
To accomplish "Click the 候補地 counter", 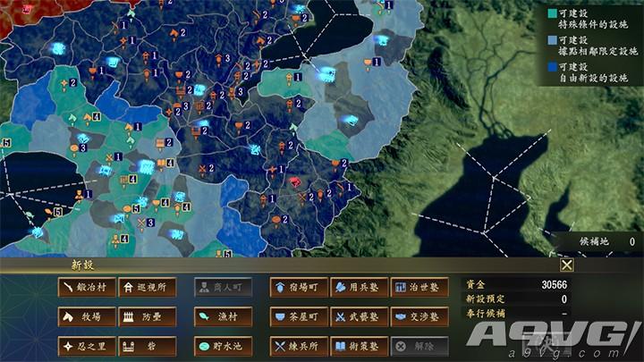I will tap(607, 241).
